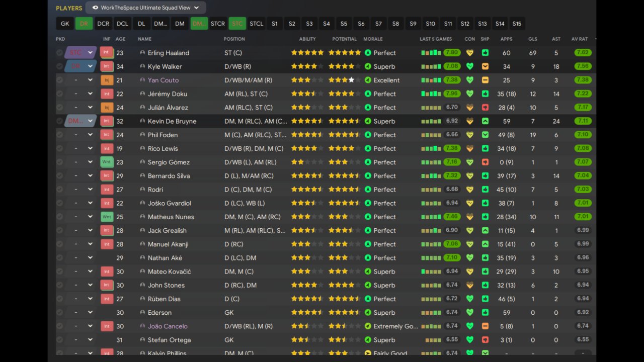The width and height of the screenshot is (644, 362).
Task: Toggle the pick checkbox for Kyle Walker
Action: tap(59, 66)
